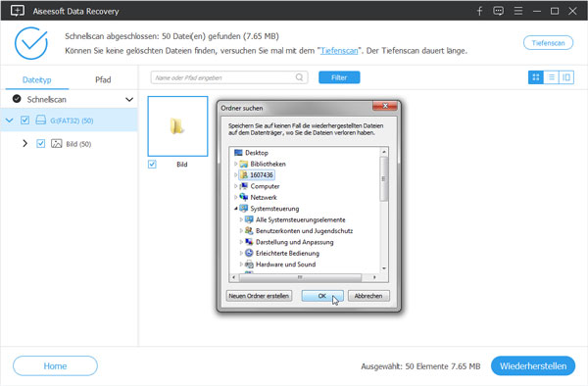Click the horizontal scrollbar thumb in dialog
The height and width of the screenshot is (386, 588).
click(300, 277)
